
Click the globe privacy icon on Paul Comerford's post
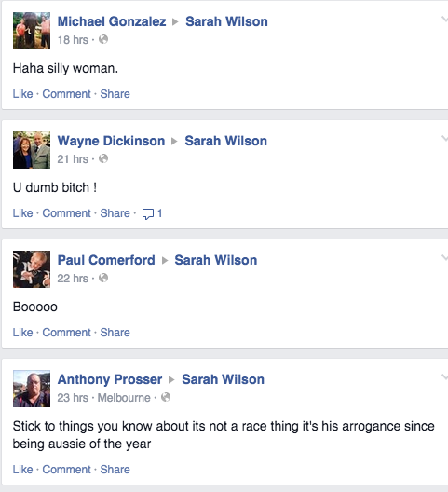point(103,278)
